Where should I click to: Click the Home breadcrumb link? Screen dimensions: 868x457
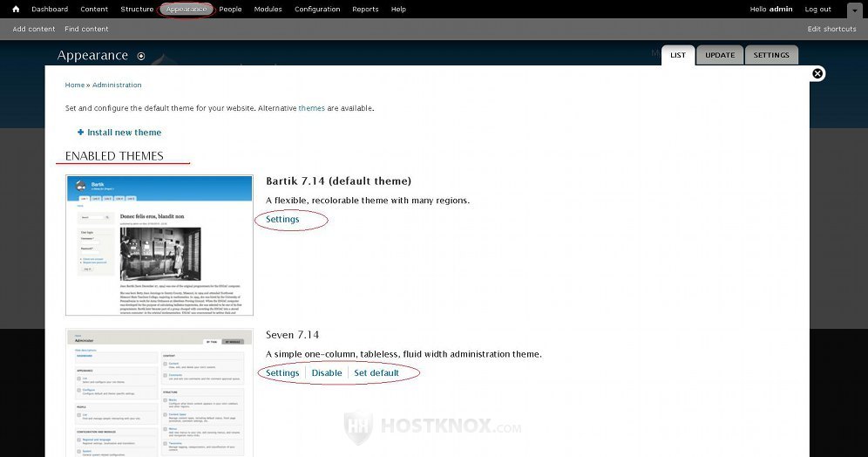tap(75, 85)
